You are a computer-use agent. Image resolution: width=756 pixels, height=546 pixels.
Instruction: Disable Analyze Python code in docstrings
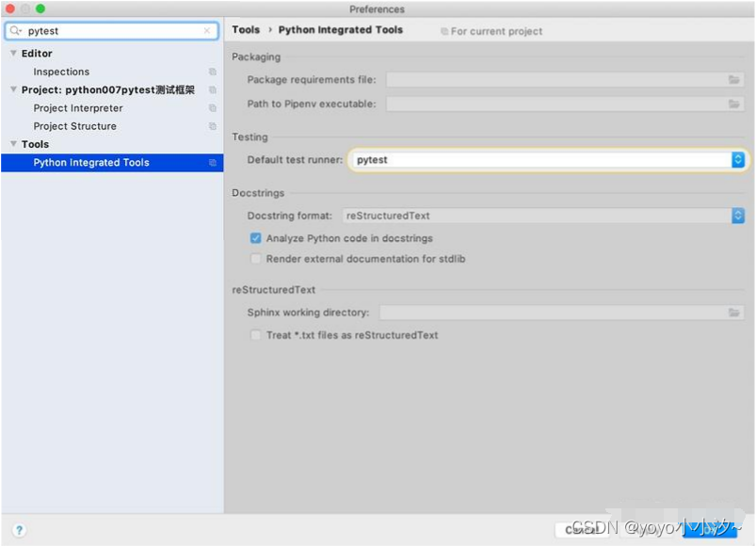tap(255, 238)
